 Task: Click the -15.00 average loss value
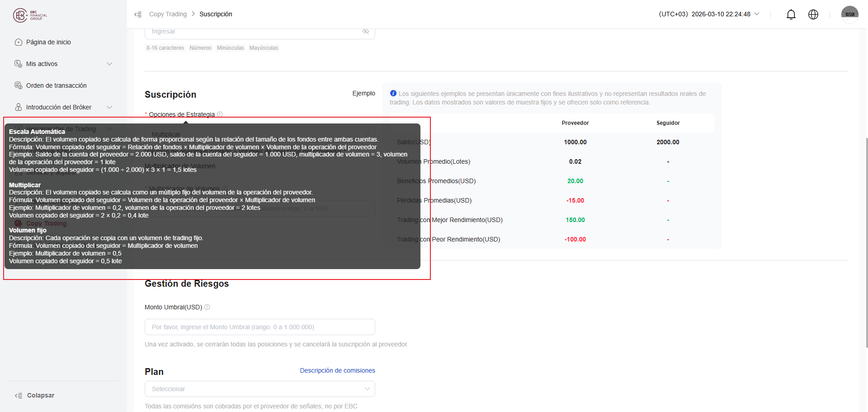575,200
